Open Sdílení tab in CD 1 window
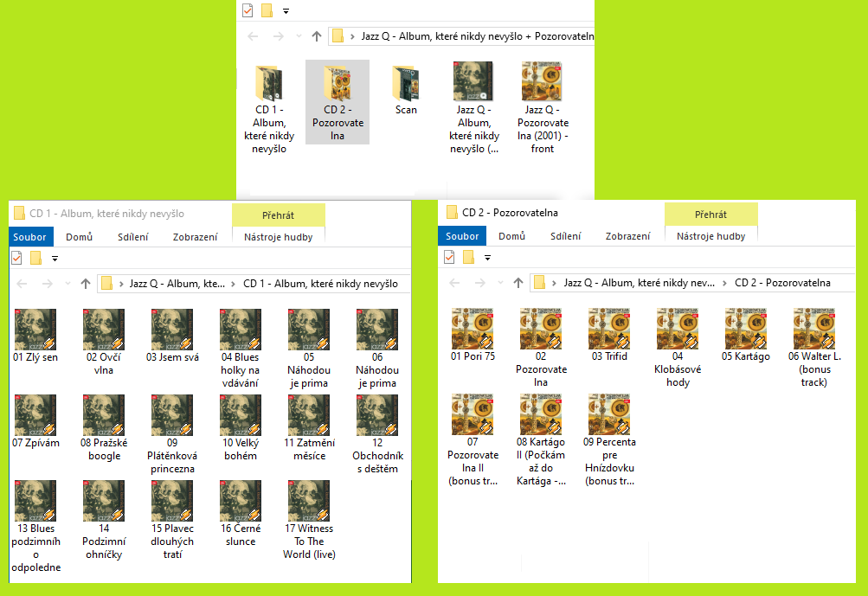Viewport: 868px width, 596px height. [133, 237]
